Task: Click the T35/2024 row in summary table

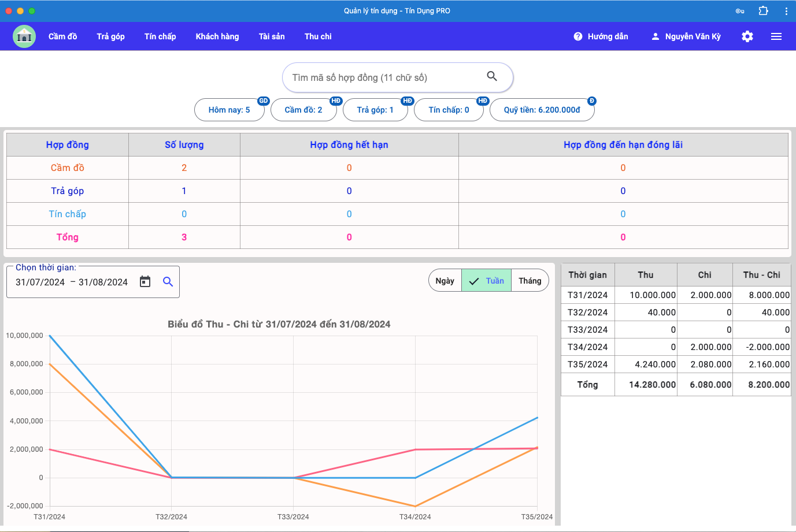Action: (676, 364)
